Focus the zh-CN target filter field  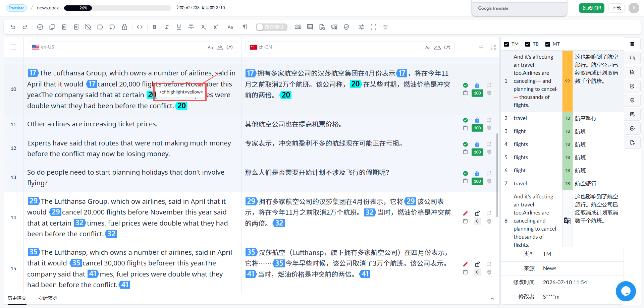click(350, 47)
